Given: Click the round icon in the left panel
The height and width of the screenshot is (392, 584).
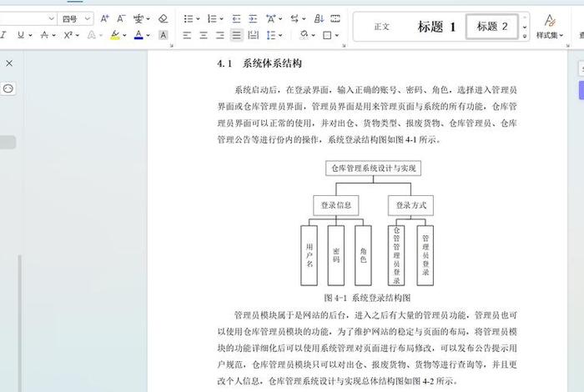Looking at the screenshot, I should (x=8, y=88).
